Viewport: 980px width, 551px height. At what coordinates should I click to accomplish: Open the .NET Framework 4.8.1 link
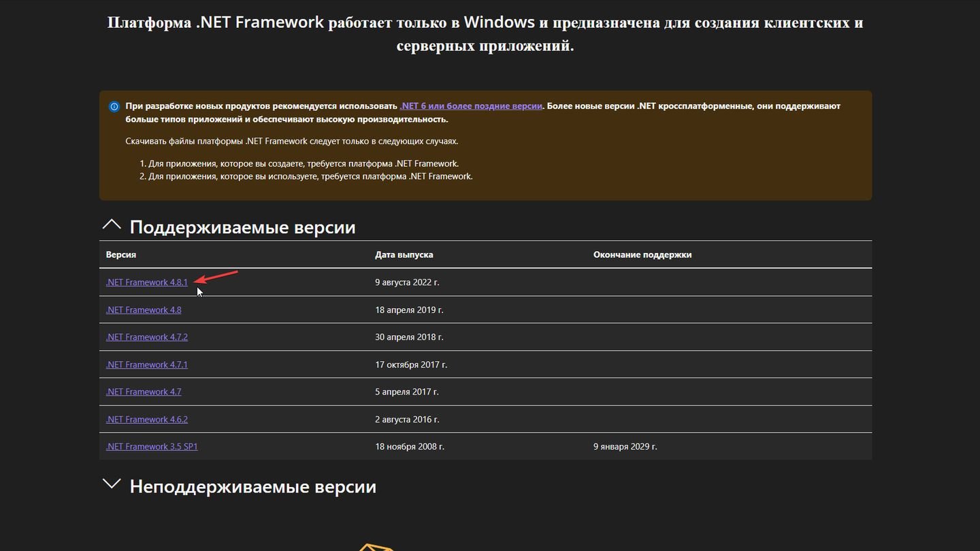(146, 282)
